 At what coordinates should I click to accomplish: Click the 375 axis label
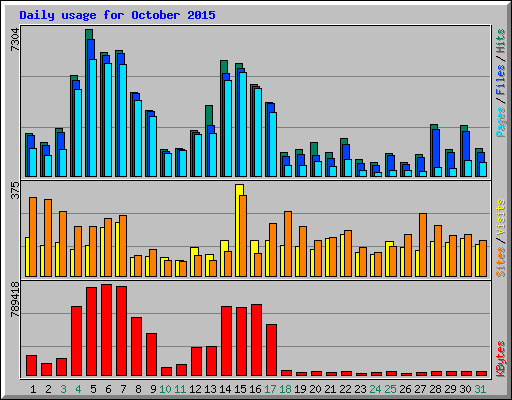pyautogui.click(x=15, y=191)
